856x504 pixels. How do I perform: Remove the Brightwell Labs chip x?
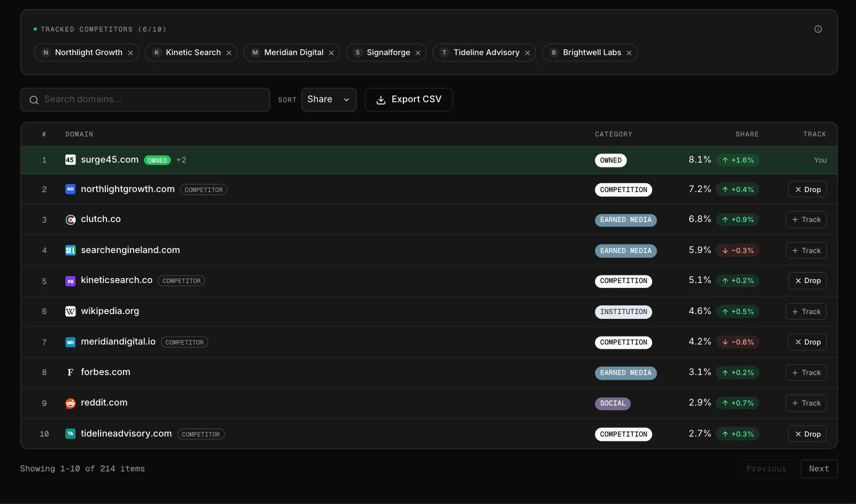[629, 53]
